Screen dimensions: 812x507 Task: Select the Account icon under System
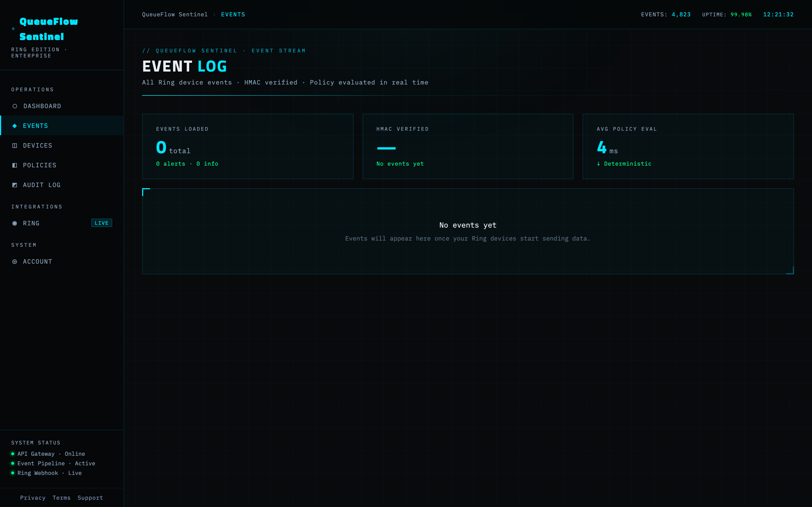click(x=15, y=262)
